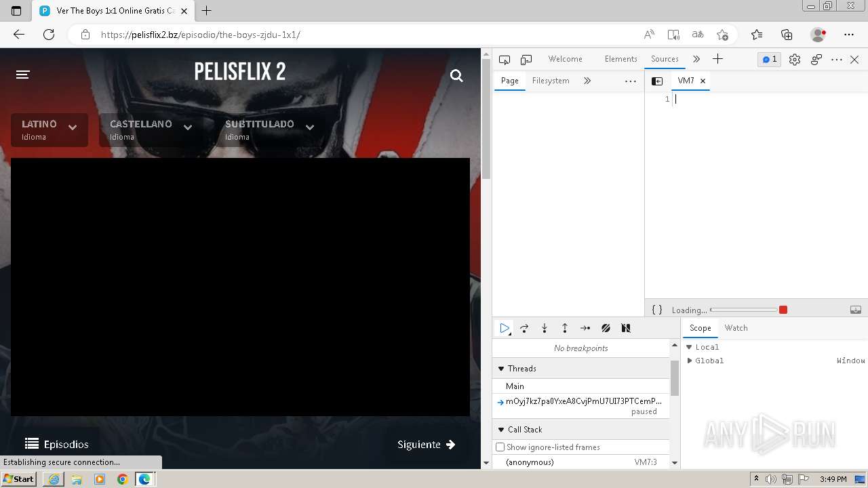Viewport: 868px width, 488px height.
Task: Click the PELISFLIX 2 logo
Action: pyautogui.click(x=240, y=71)
